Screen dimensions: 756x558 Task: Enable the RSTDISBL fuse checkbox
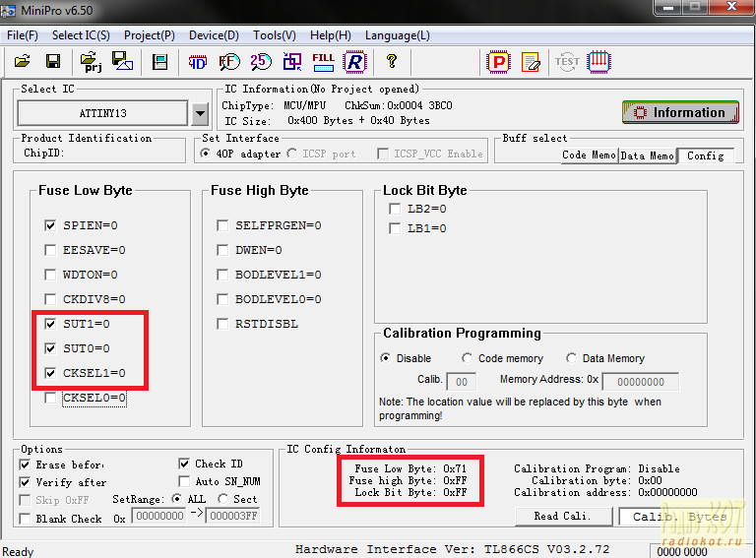click(x=223, y=324)
